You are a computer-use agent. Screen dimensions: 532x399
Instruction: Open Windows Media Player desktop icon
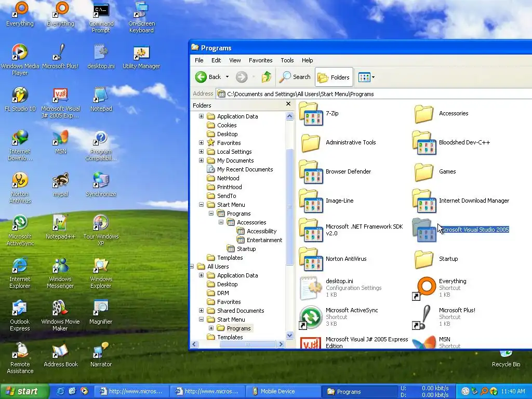[x=20, y=60]
